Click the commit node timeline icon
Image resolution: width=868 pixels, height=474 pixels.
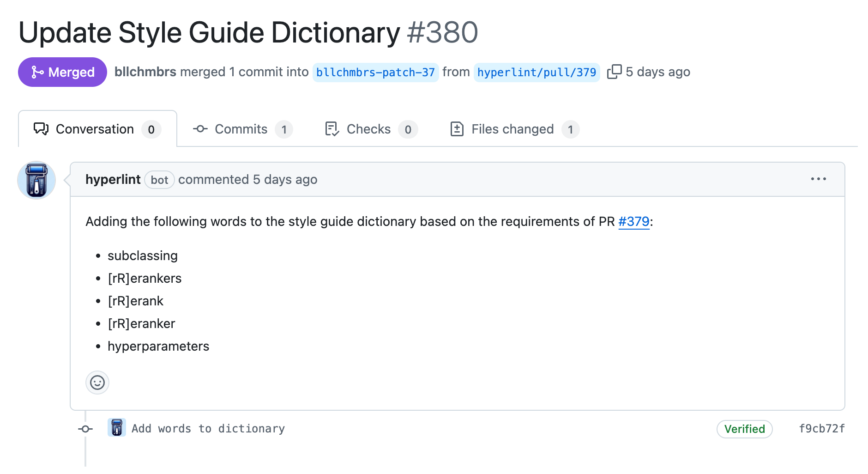point(85,429)
